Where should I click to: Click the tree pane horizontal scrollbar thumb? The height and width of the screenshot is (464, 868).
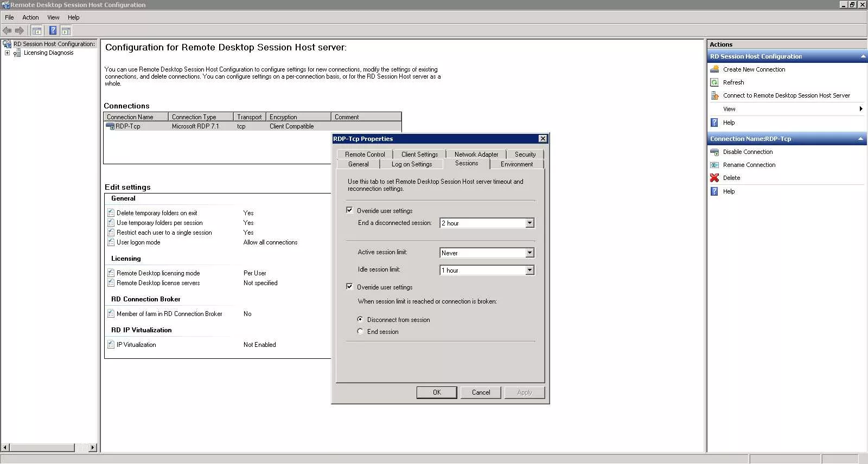tap(42, 448)
